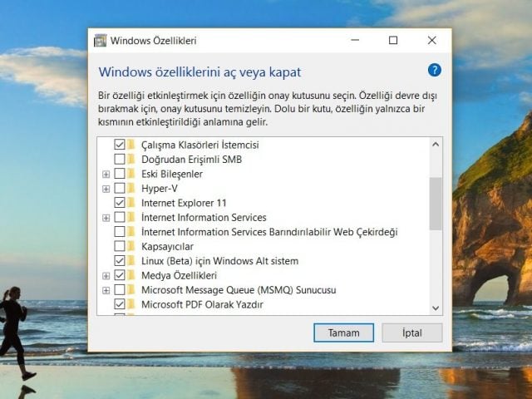The width and height of the screenshot is (532, 399).
Task: Click the vertical scrollbar thumb of feature list
Action: point(436,204)
